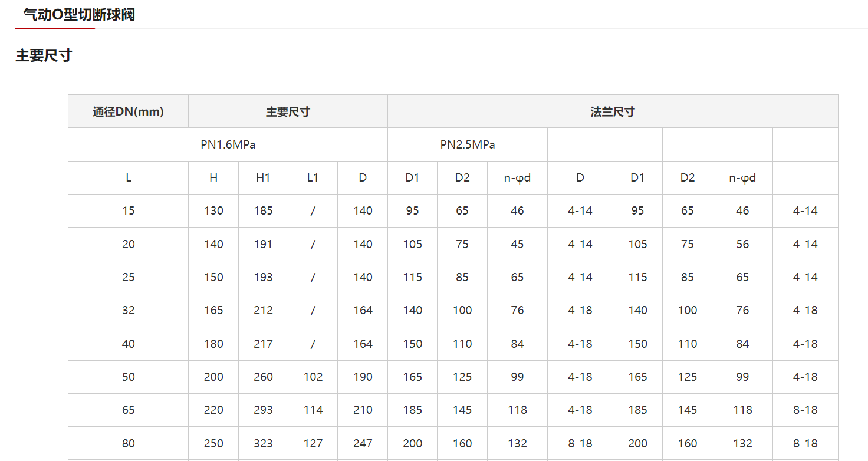
Task: Click the value 247 in the table
Action: pos(363,443)
